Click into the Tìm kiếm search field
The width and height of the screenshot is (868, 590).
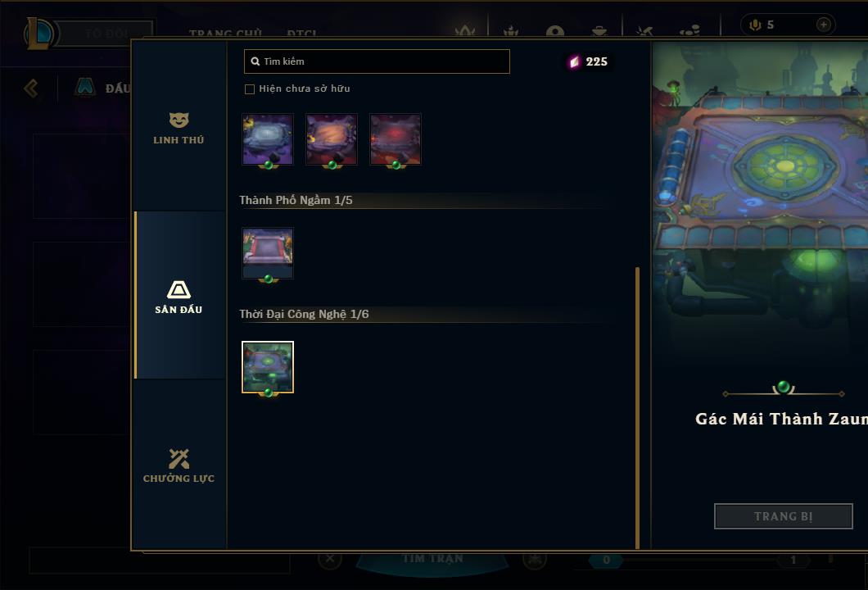point(377,61)
